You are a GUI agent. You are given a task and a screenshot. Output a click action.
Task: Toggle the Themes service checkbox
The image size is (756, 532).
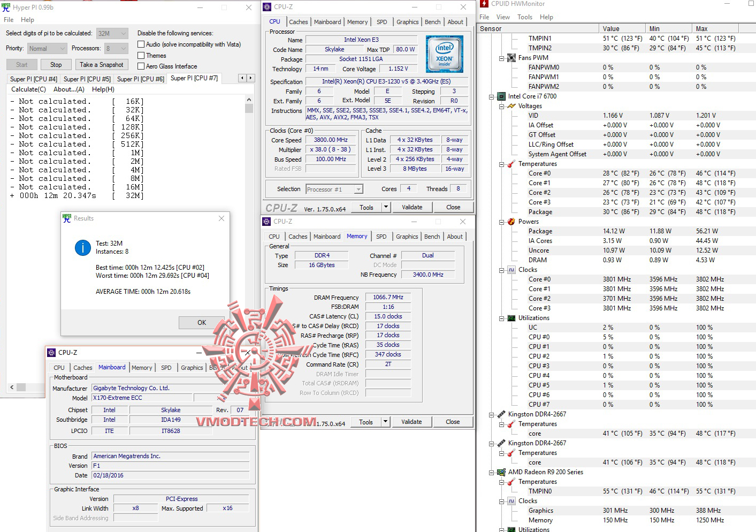point(141,55)
